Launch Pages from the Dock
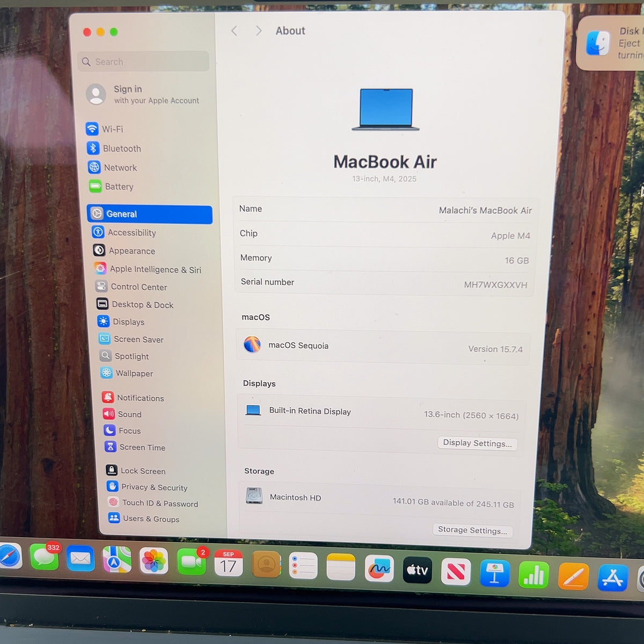The width and height of the screenshot is (644, 644). click(x=573, y=577)
